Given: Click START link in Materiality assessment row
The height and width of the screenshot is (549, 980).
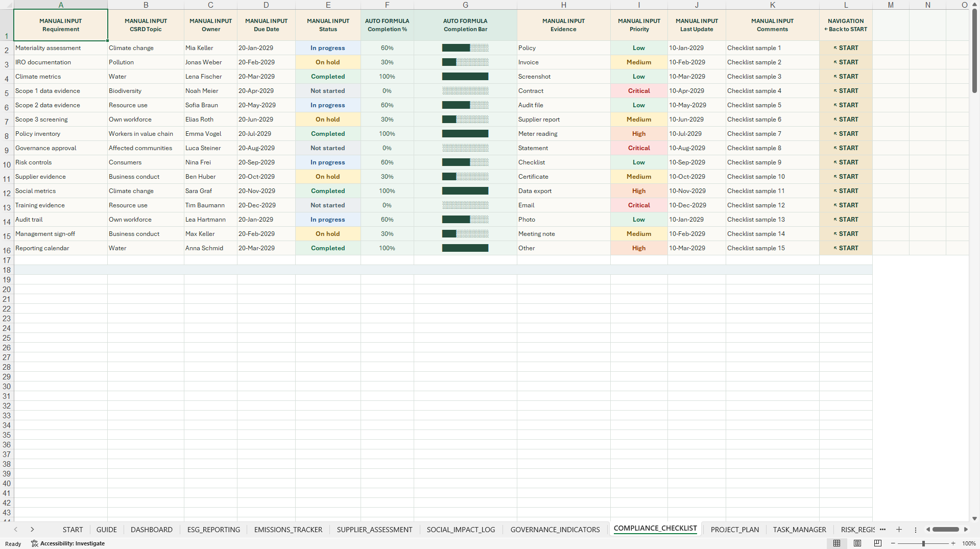Looking at the screenshot, I should pos(846,48).
